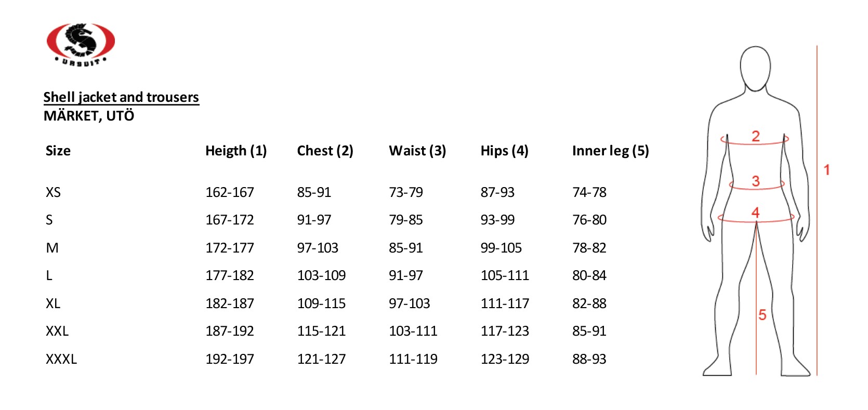Click the XL chest value 109-115
This screenshot has width=868, height=410.
(321, 303)
